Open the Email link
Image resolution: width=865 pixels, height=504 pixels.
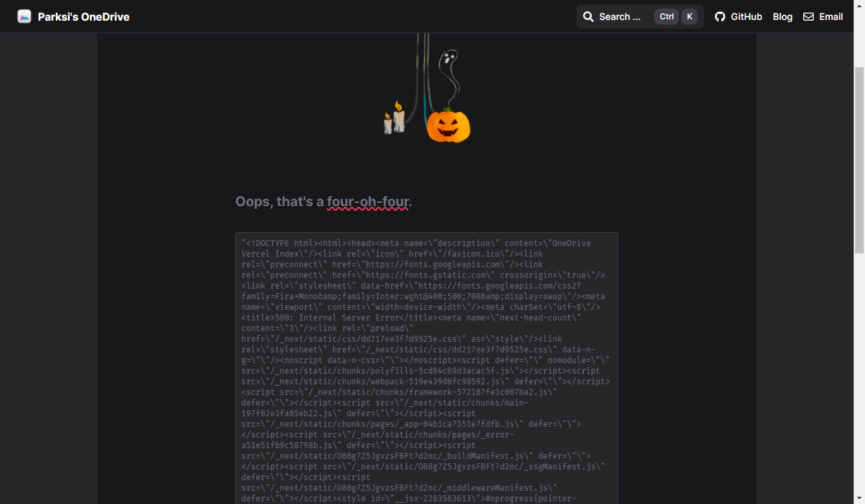pos(823,17)
